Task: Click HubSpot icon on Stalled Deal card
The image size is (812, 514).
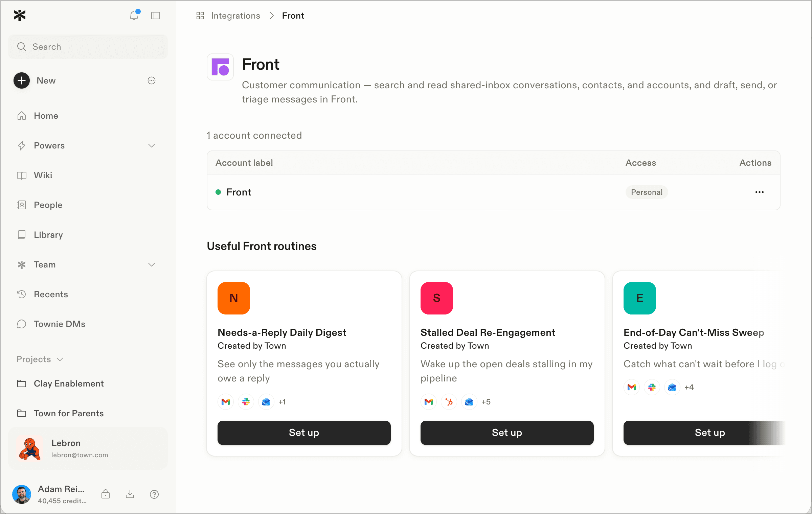Action: click(x=449, y=402)
